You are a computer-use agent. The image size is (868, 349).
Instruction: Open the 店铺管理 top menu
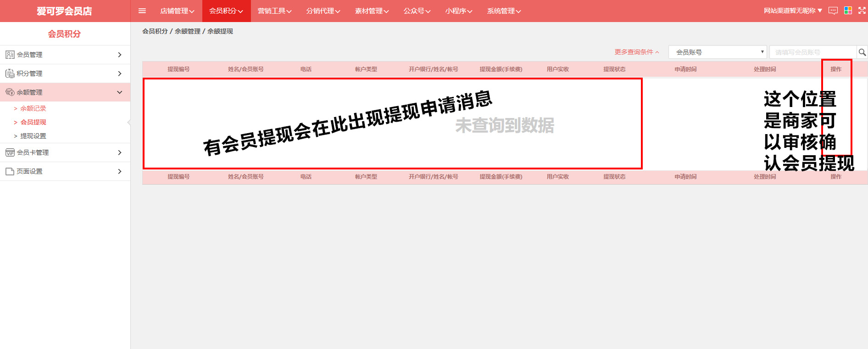point(177,11)
